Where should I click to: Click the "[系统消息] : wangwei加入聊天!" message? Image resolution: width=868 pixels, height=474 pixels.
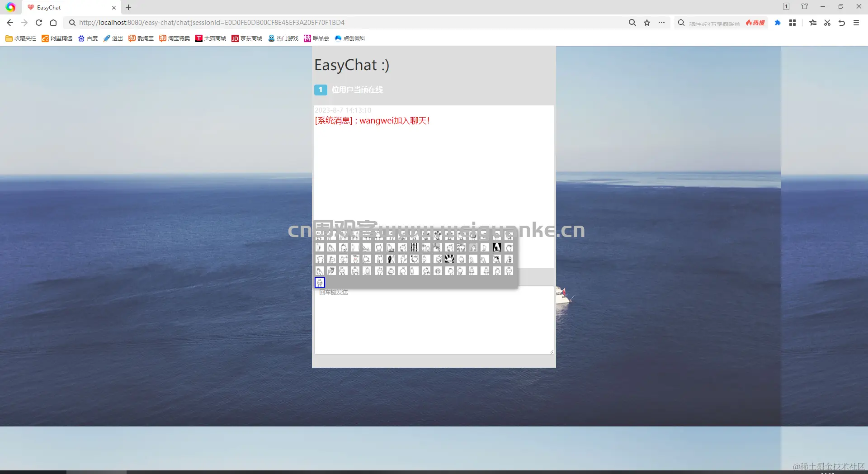pyautogui.click(x=372, y=120)
